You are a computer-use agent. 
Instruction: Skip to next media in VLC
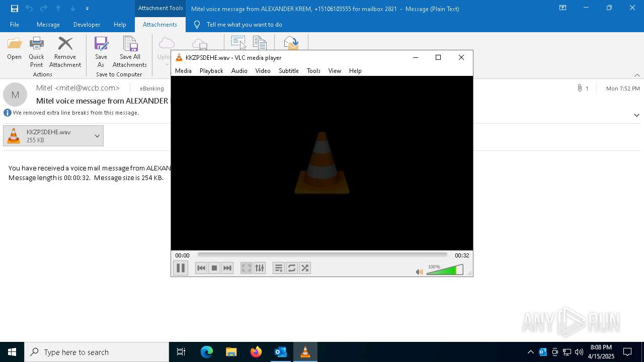[x=227, y=268]
